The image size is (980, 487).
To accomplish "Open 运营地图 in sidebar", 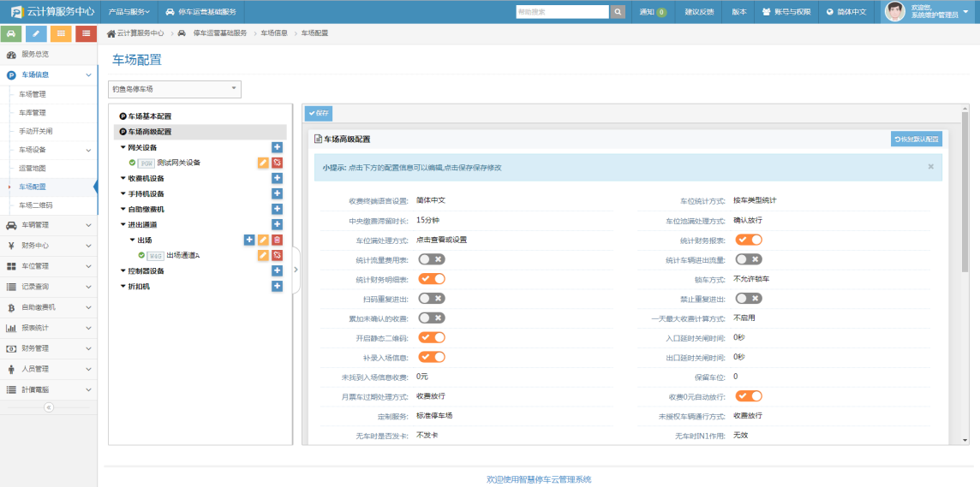I will click(x=33, y=168).
